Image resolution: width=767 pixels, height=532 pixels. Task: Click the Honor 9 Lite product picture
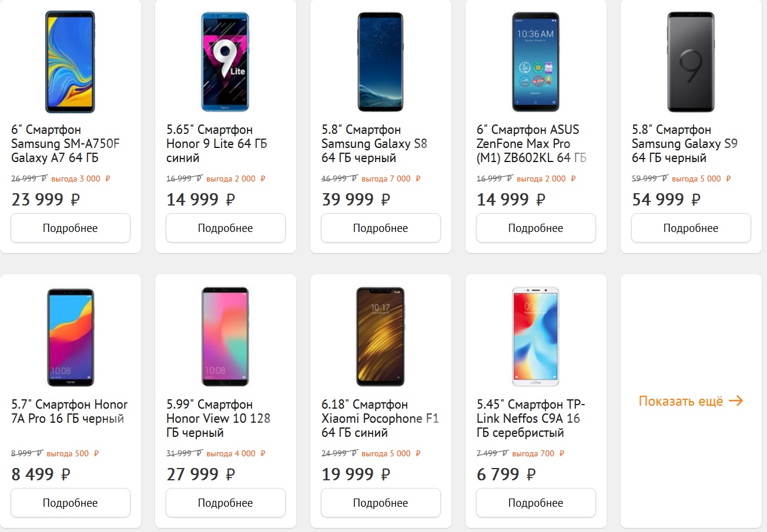point(226,62)
